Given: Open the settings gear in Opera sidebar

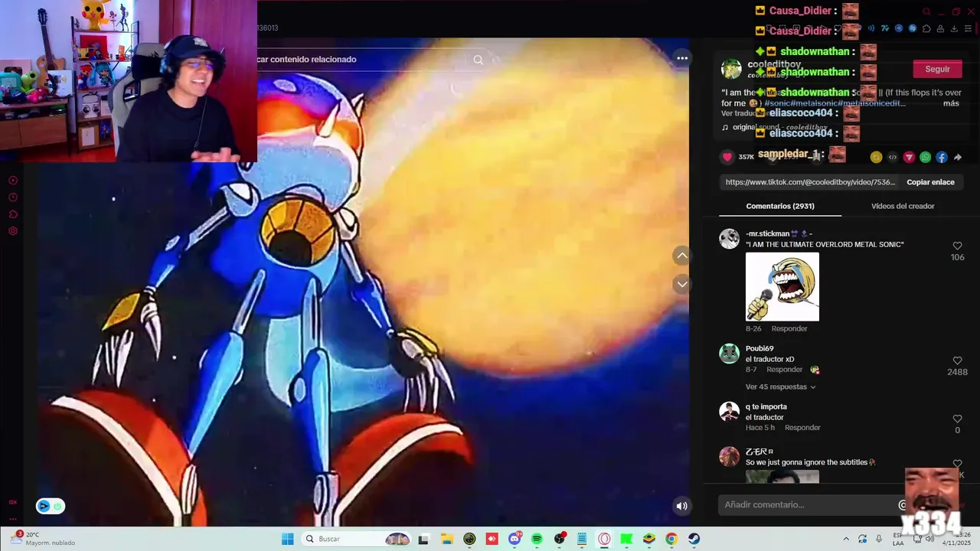Looking at the screenshot, I should (x=12, y=231).
